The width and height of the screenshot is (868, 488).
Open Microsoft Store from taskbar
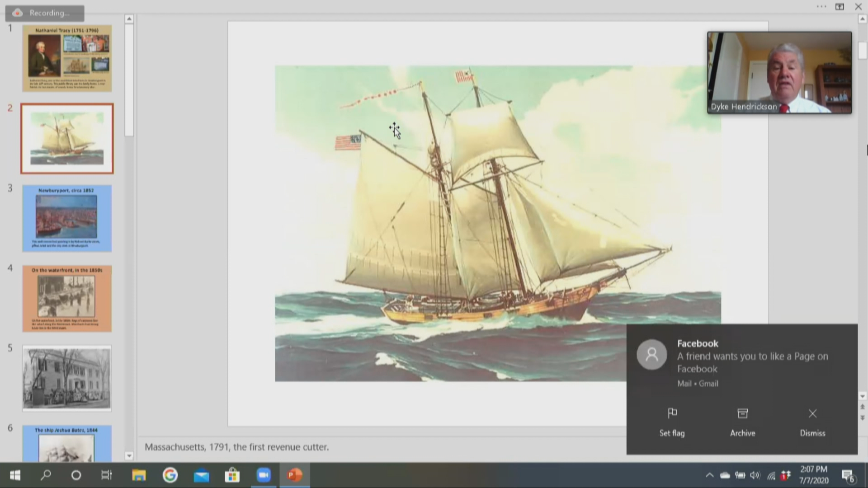pos(232,475)
